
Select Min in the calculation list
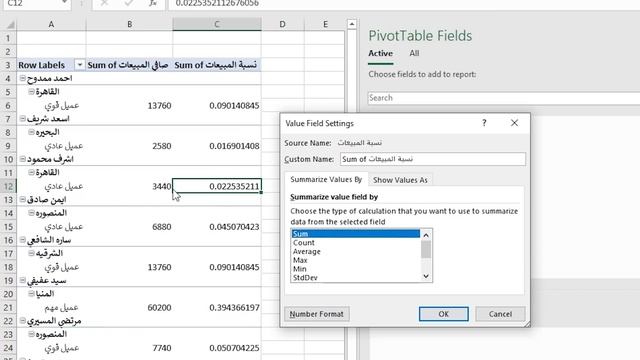coord(356,269)
